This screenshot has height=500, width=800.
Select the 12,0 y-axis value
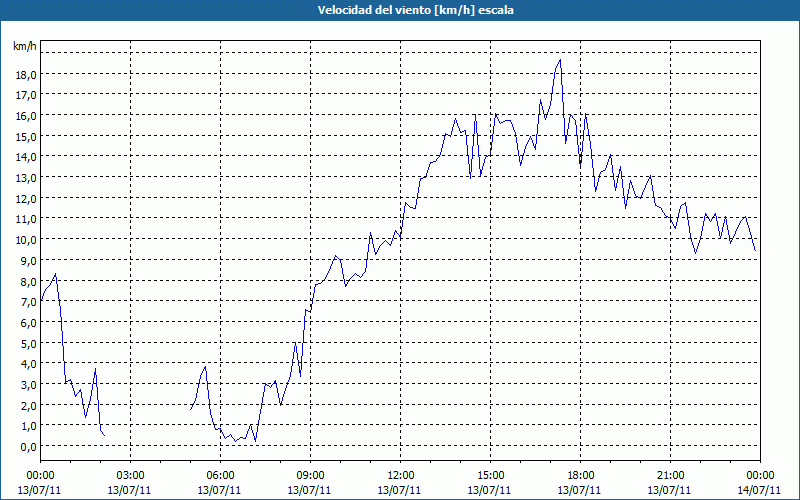pyautogui.click(x=27, y=198)
